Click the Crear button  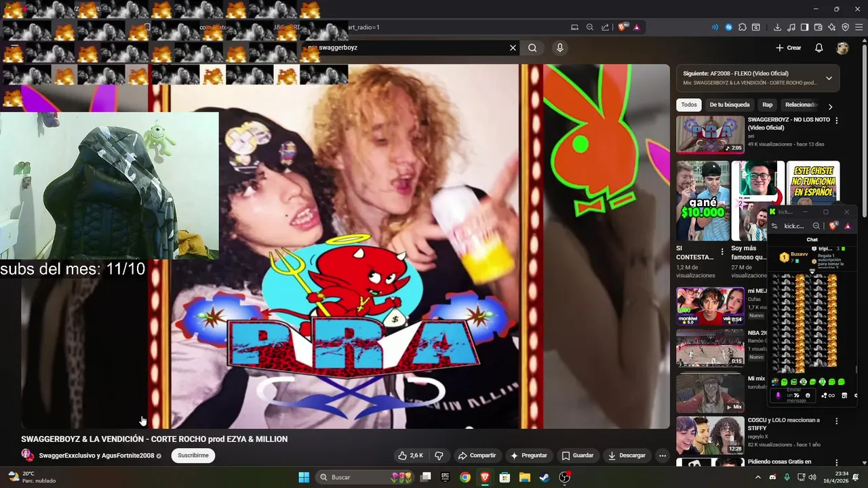tap(789, 47)
